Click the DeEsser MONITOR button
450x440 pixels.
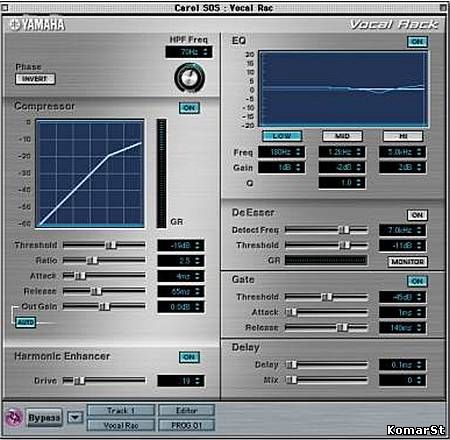pos(407,262)
